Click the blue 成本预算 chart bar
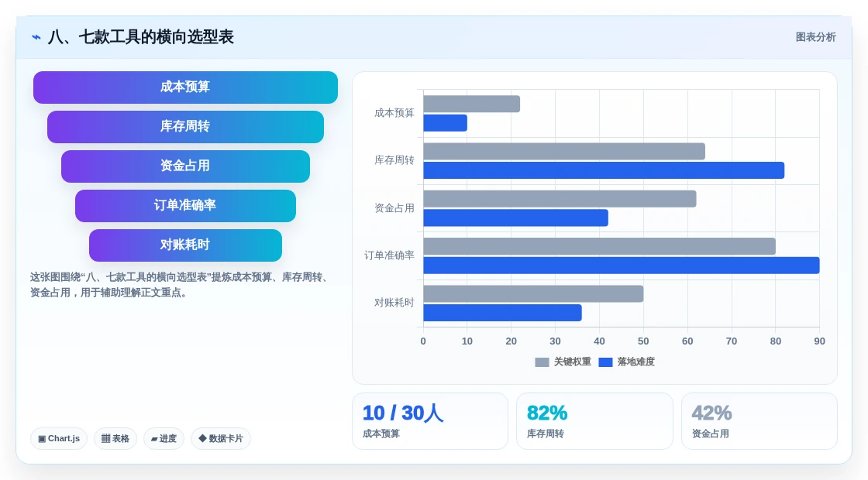 (445, 123)
